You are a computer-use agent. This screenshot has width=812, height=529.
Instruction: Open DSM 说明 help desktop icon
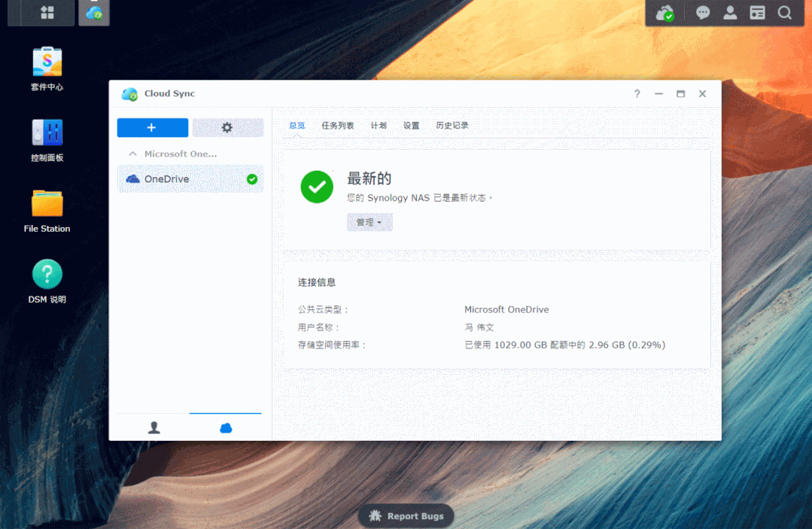47,275
